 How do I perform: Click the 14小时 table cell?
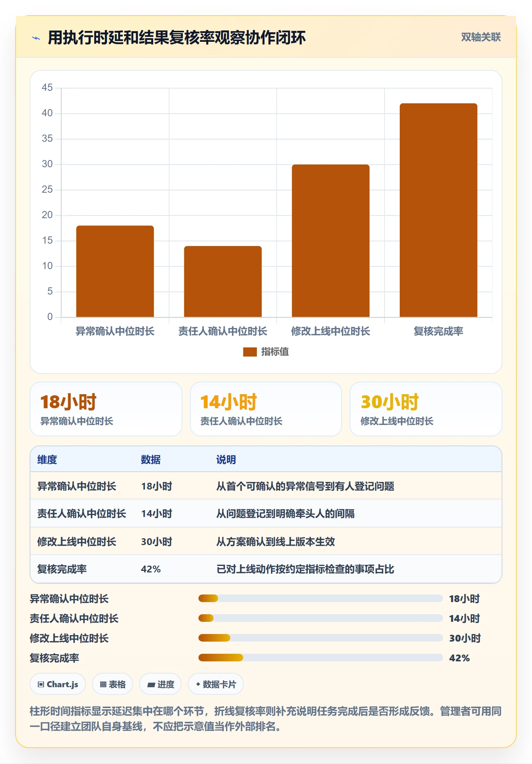point(157,514)
